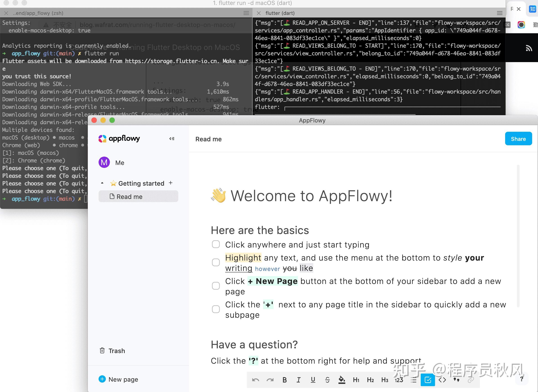This screenshot has width=538, height=392.
Task: Tick the checkbox about adding a new subpage
Action: 216,309
